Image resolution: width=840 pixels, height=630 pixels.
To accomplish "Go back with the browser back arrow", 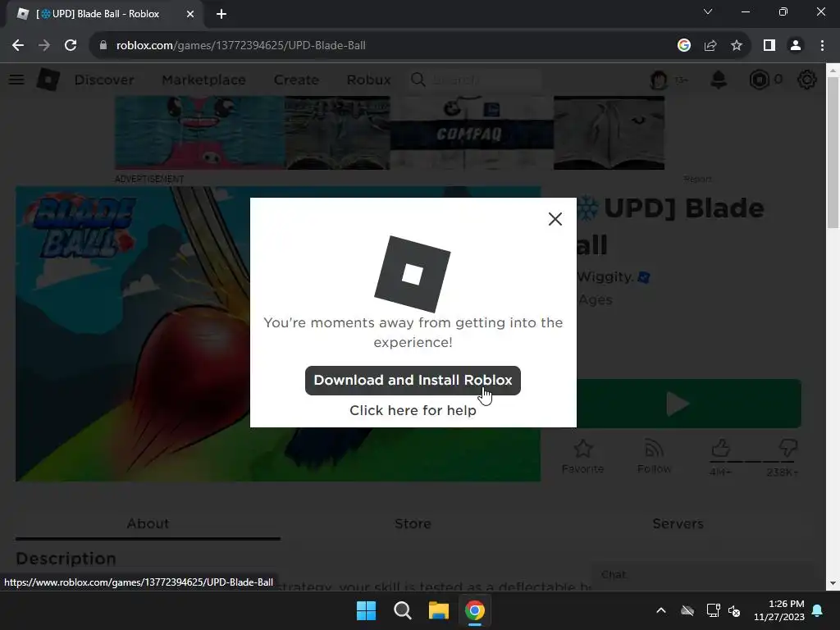I will click(x=18, y=46).
